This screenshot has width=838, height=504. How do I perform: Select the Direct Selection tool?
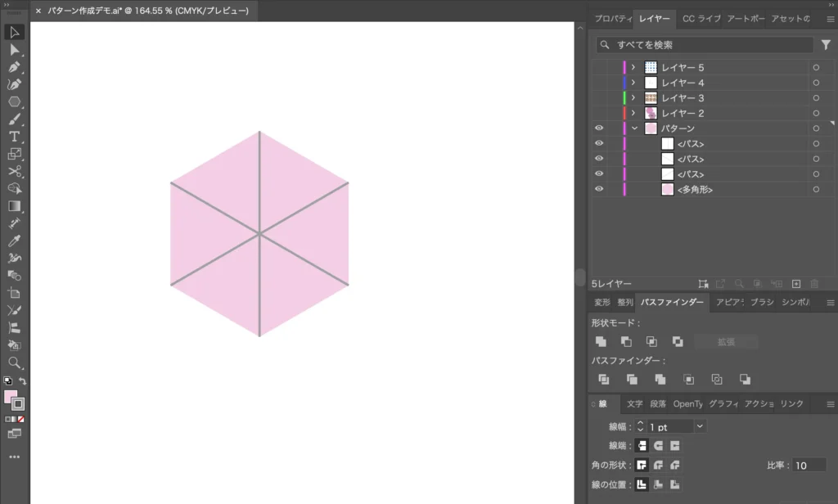pyautogui.click(x=14, y=49)
